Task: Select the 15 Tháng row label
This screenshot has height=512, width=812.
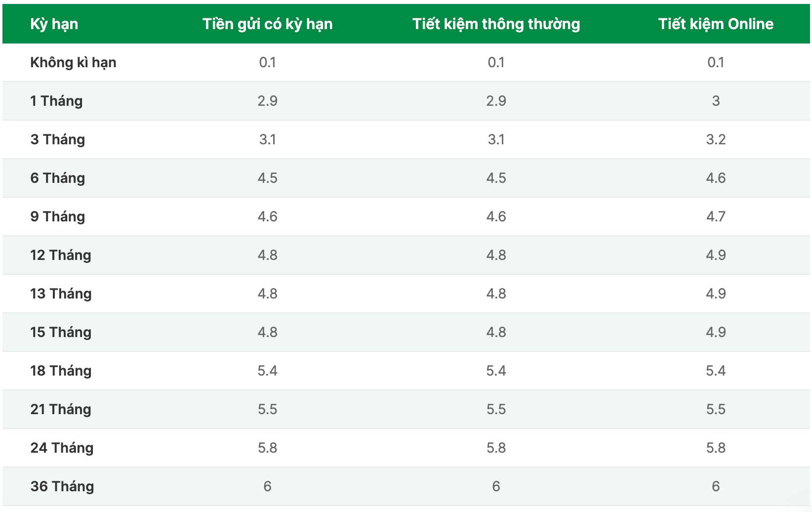Action: [x=61, y=332]
